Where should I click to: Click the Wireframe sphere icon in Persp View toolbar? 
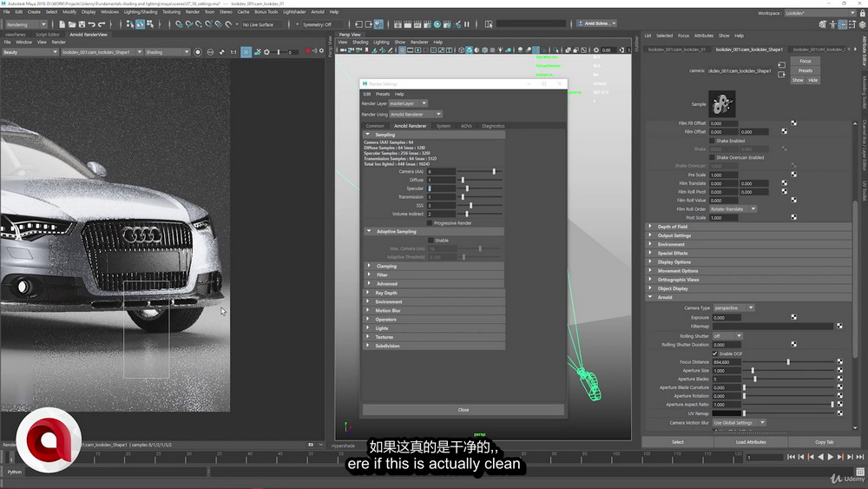pos(461,50)
